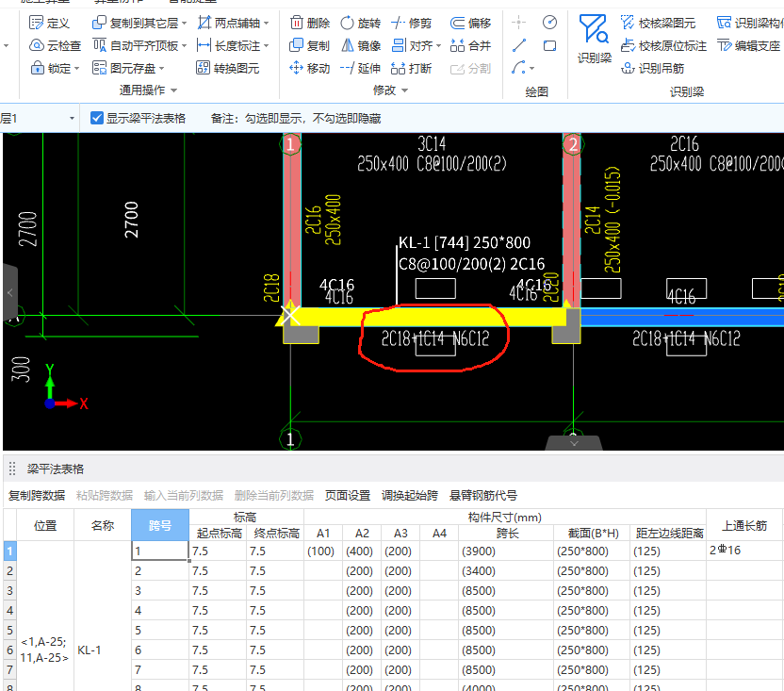Viewport: 784px width, 691px height.
Task: Select the 移动 move tool
Action: (x=309, y=68)
